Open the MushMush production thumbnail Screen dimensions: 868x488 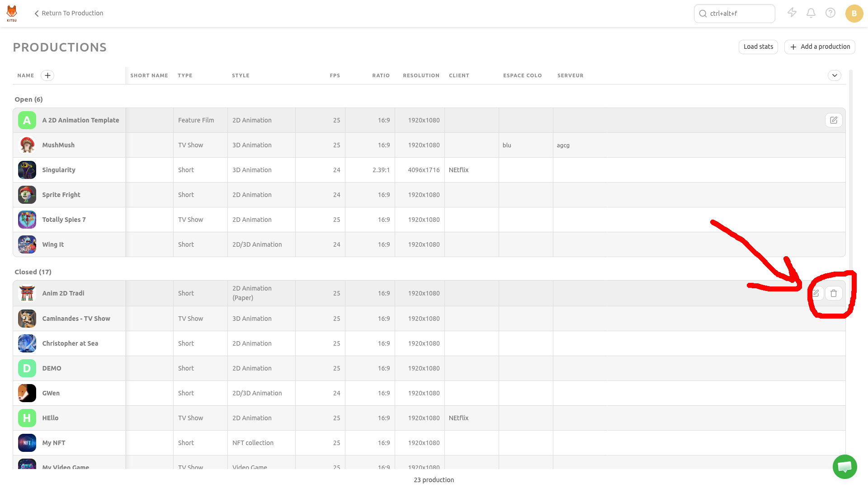pos(27,145)
